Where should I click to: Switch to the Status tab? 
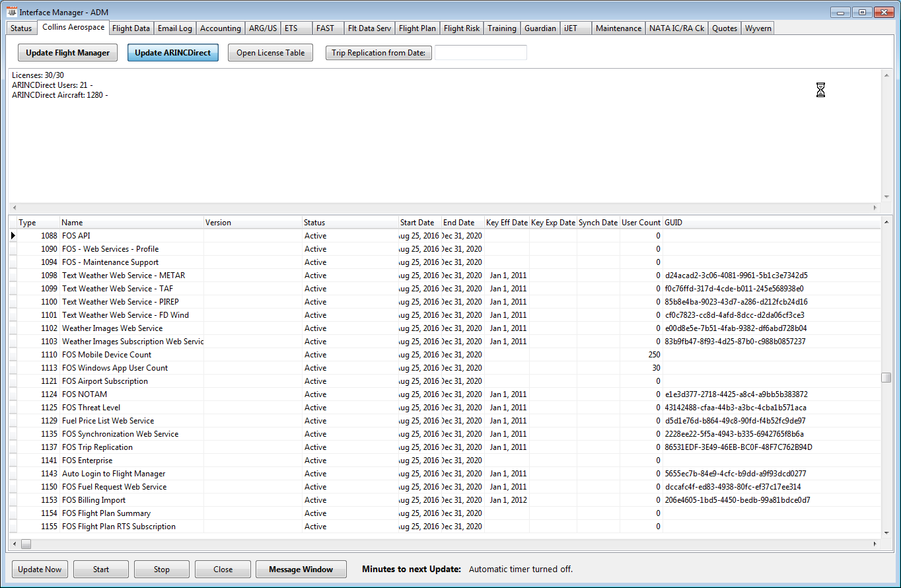click(21, 28)
